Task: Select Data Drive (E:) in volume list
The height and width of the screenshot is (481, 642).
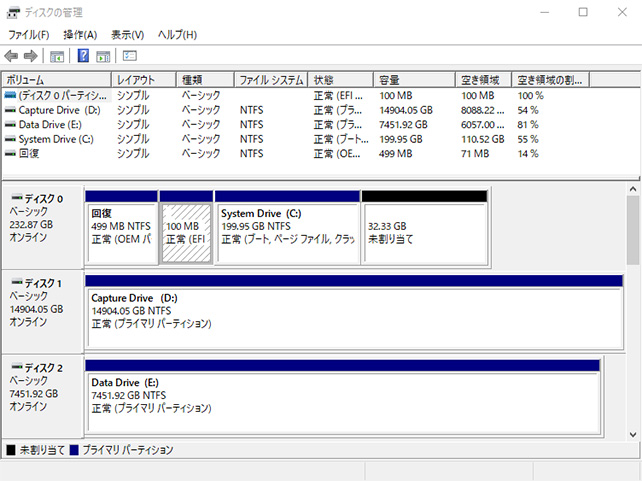Action: pyautogui.click(x=50, y=124)
